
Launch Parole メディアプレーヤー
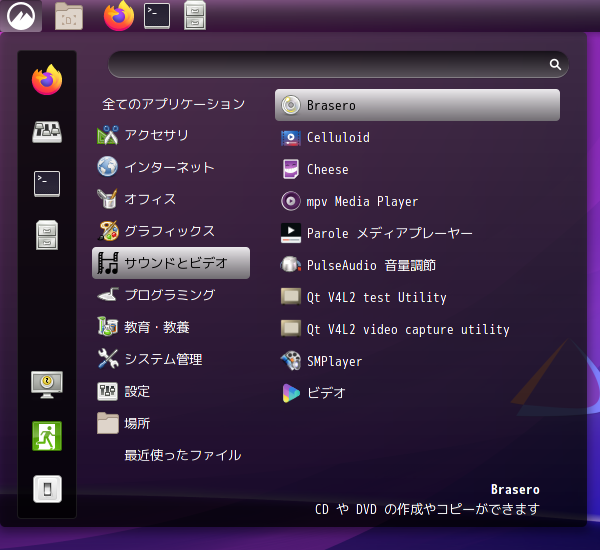coord(417,233)
